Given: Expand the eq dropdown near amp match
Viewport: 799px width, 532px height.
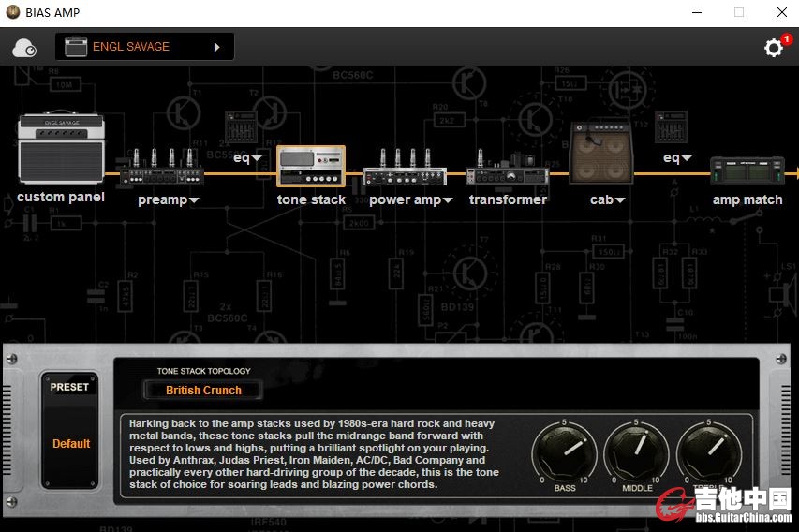Looking at the screenshot, I should coord(687,158).
